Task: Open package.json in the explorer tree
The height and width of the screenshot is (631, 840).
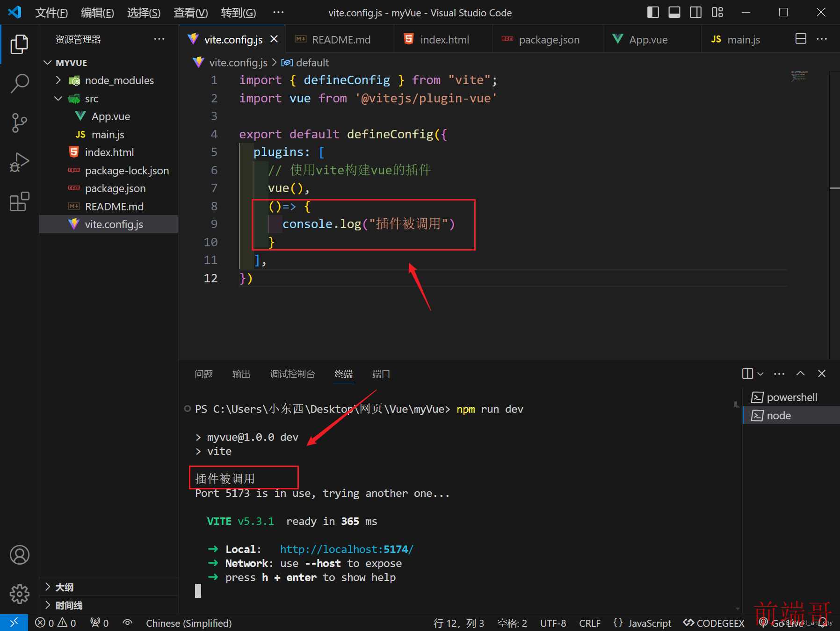Action: point(109,188)
